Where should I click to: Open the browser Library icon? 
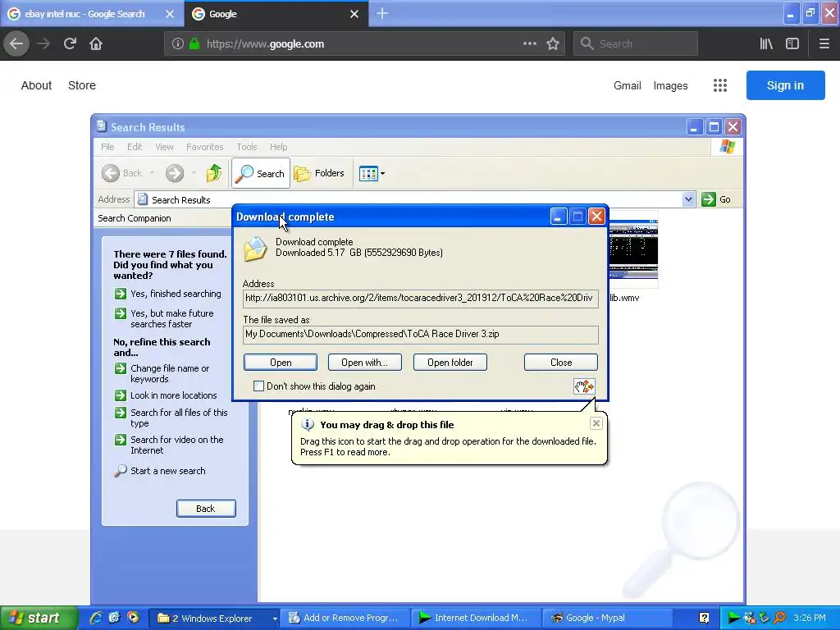(x=766, y=43)
